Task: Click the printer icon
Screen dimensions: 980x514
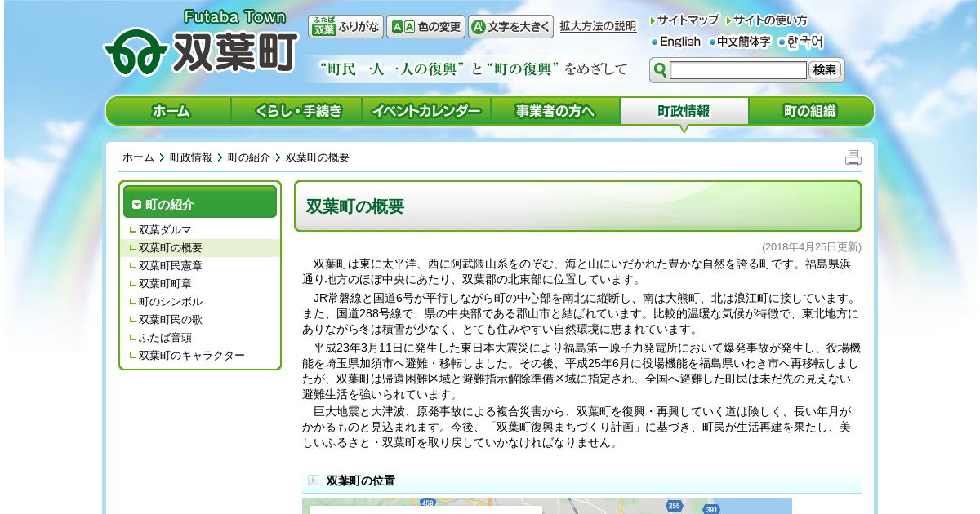Action: 853,158
